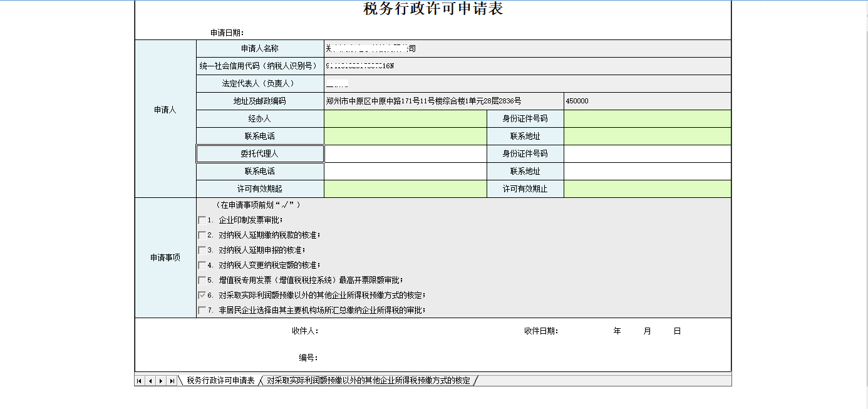The image size is (868, 409).
Task: Focus the 联系地址 field beside 经办人 phone
Action: [x=647, y=137]
